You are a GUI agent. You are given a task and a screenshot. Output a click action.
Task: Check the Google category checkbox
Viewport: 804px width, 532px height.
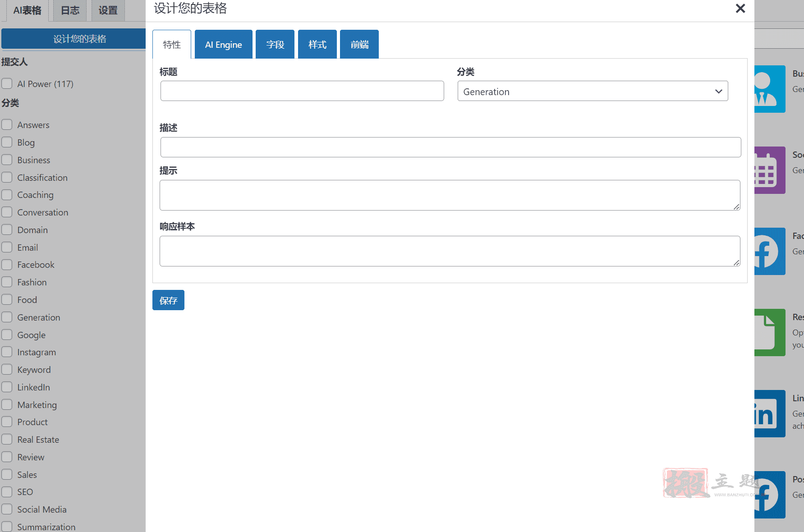click(x=7, y=335)
